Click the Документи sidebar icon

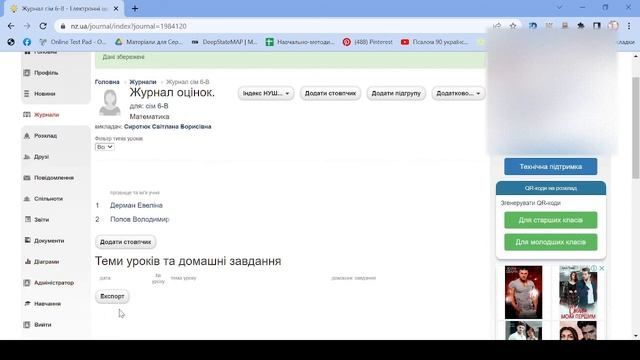tap(27, 240)
